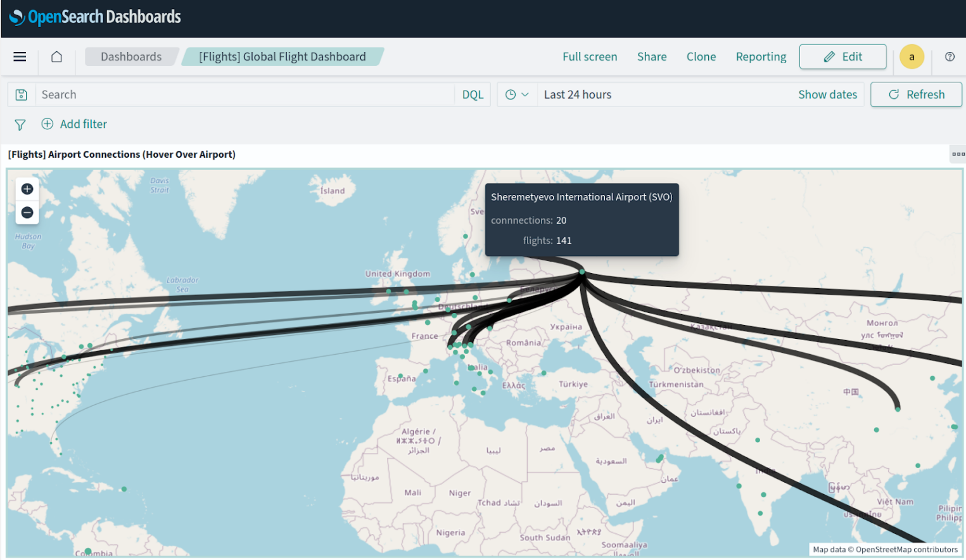This screenshot has width=966, height=560.
Task: Open saved queries via the save icon
Action: (x=21, y=94)
